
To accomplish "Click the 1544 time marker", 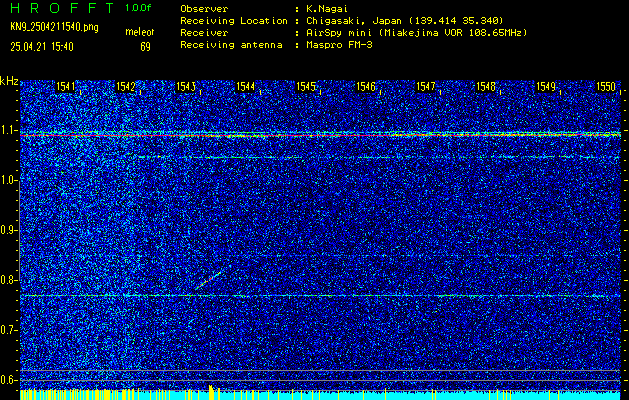I will [x=246, y=87].
